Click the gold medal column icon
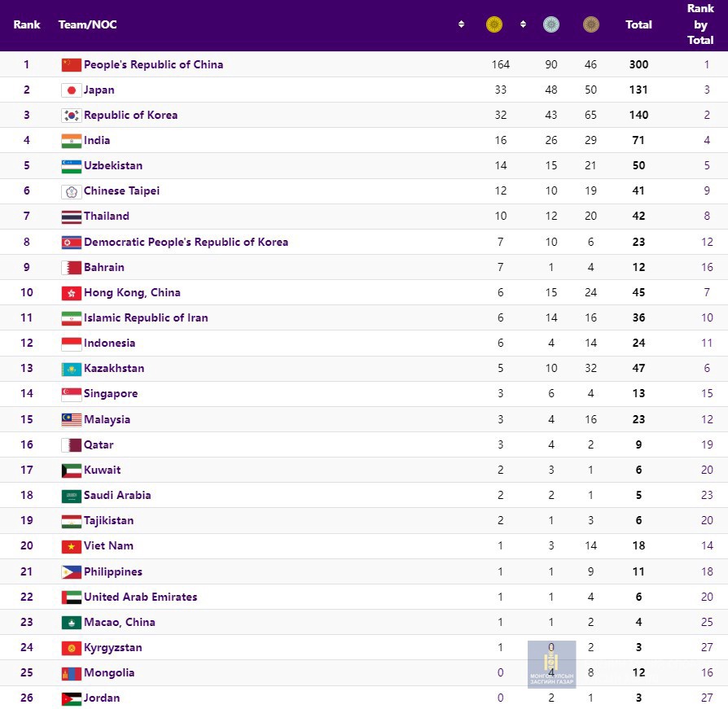Viewport: 728px width, 709px height. tap(493, 24)
